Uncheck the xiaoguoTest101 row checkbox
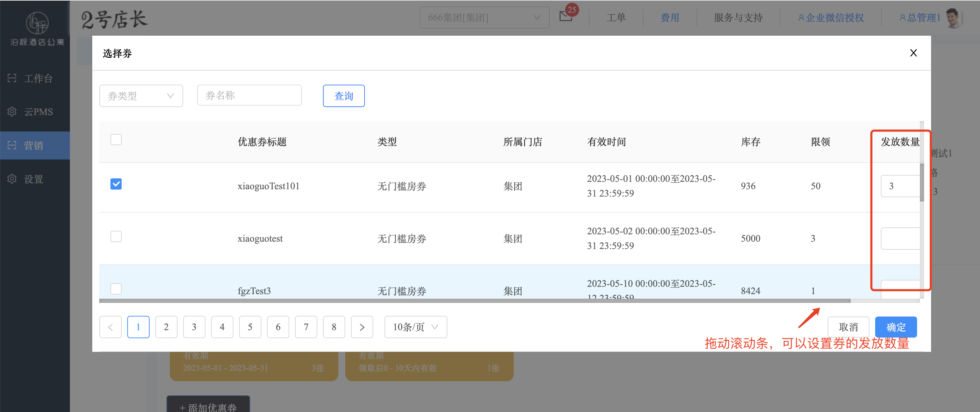Viewport: 980px width, 412px height. click(x=116, y=184)
